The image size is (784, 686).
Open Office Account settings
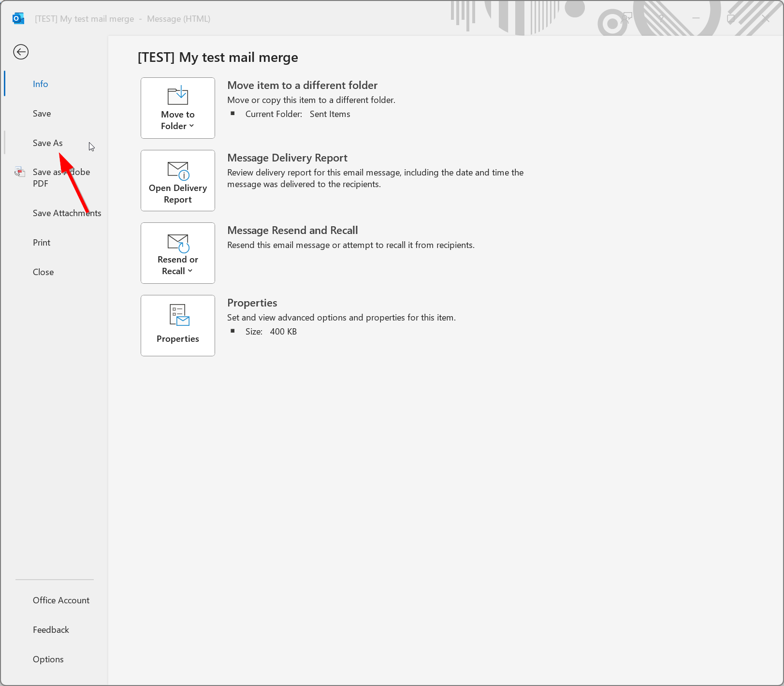[61, 600]
